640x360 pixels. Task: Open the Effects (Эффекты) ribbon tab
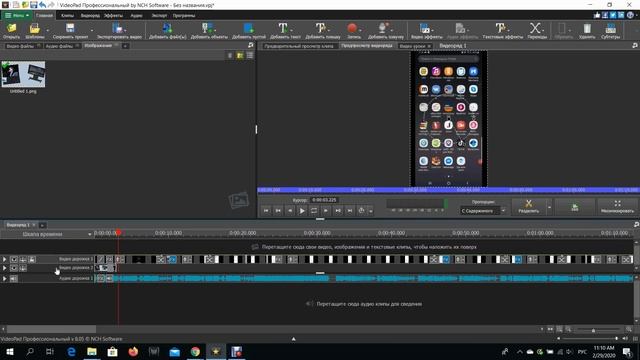click(113, 16)
